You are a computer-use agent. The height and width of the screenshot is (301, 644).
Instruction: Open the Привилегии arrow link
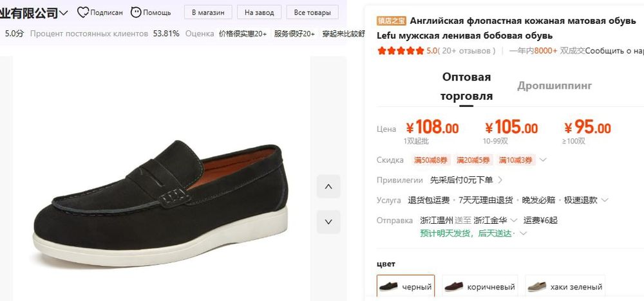point(500,180)
